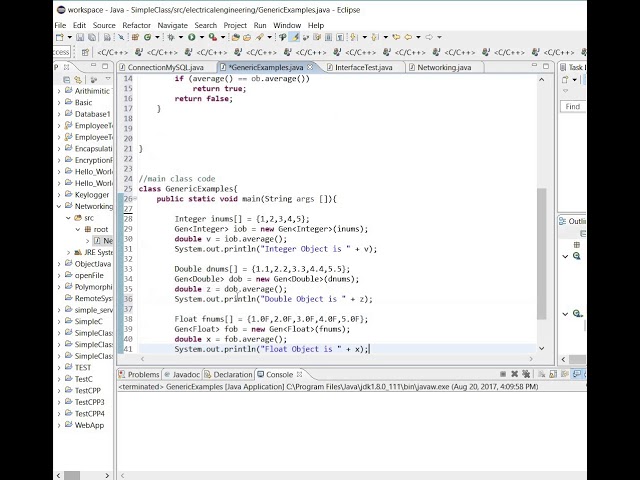Collapse the src folder node
640x480 pixels.
[x=68, y=218]
